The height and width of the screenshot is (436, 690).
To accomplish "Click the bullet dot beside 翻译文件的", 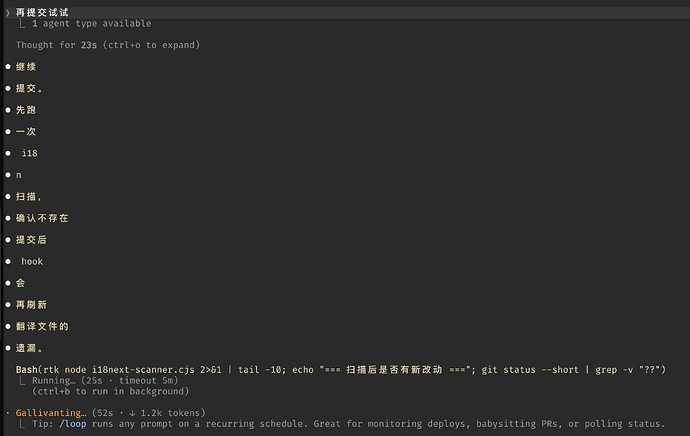I will [x=8, y=326].
